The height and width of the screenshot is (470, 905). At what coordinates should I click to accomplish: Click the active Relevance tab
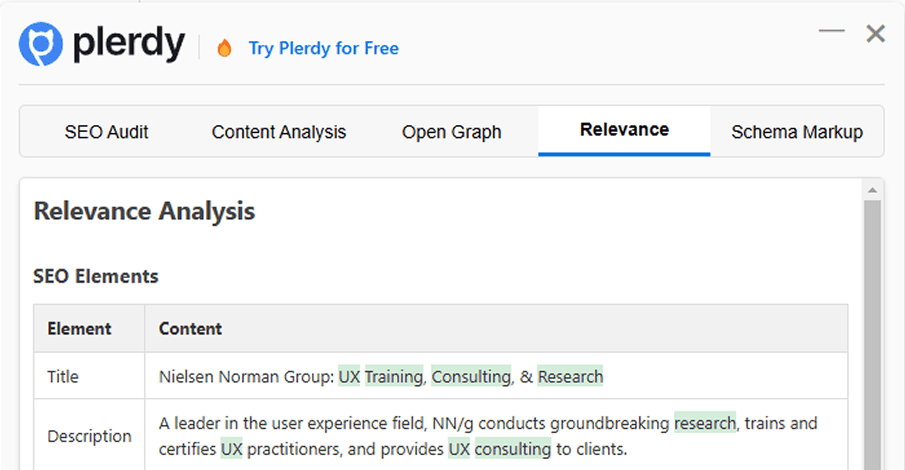tap(624, 130)
